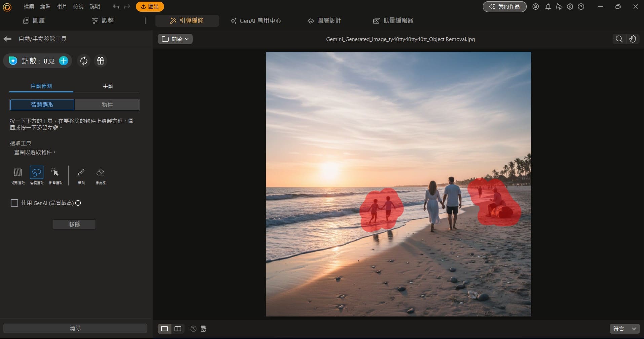The image size is (644, 339).
Task: Click the file name Gemini_Generated_Image…Object Removal.jpg
Action: coord(401,39)
